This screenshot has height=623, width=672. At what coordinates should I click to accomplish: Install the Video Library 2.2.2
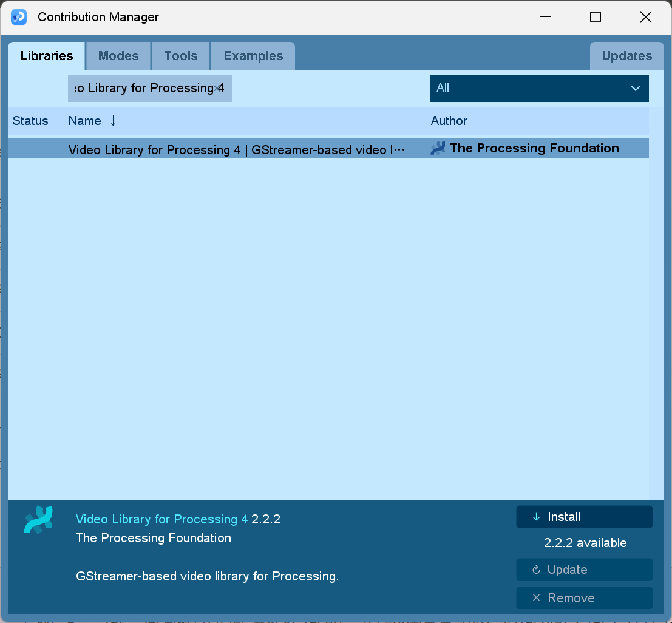pyautogui.click(x=584, y=517)
